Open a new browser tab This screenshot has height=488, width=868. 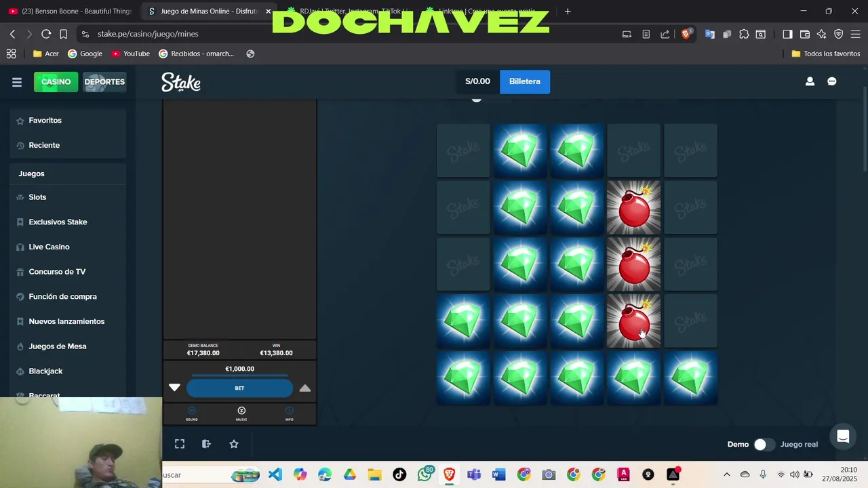coord(568,12)
